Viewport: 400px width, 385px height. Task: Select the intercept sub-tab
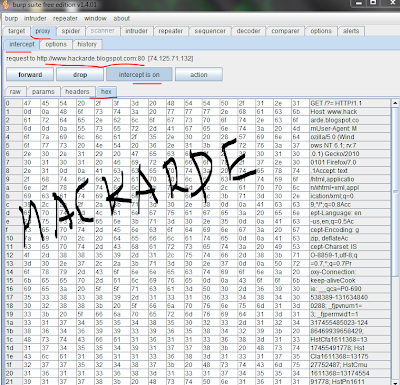click(x=22, y=44)
